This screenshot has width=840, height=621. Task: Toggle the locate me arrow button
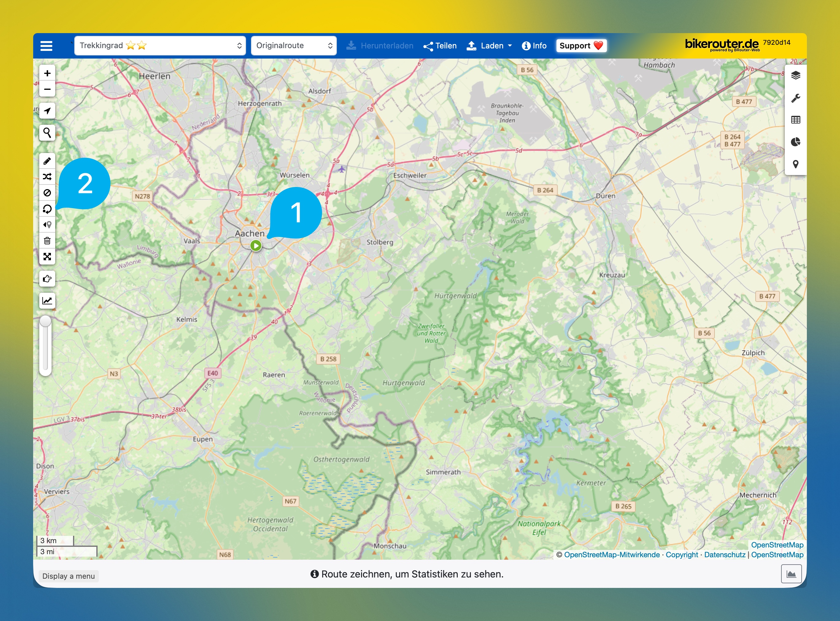pos(47,111)
